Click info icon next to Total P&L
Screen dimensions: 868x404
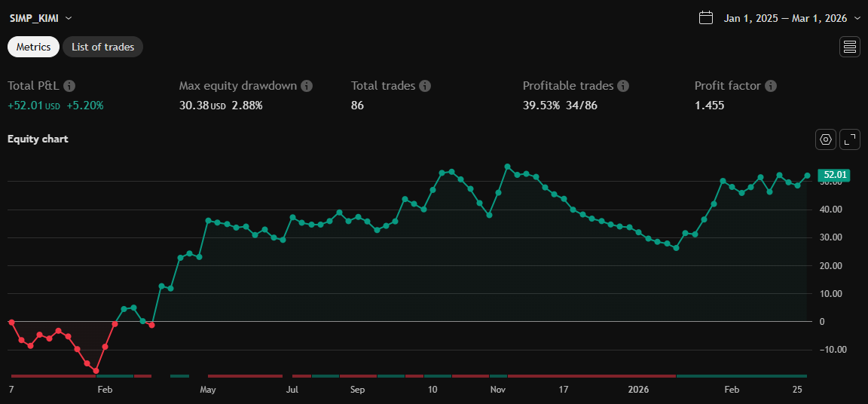[69, 86]
